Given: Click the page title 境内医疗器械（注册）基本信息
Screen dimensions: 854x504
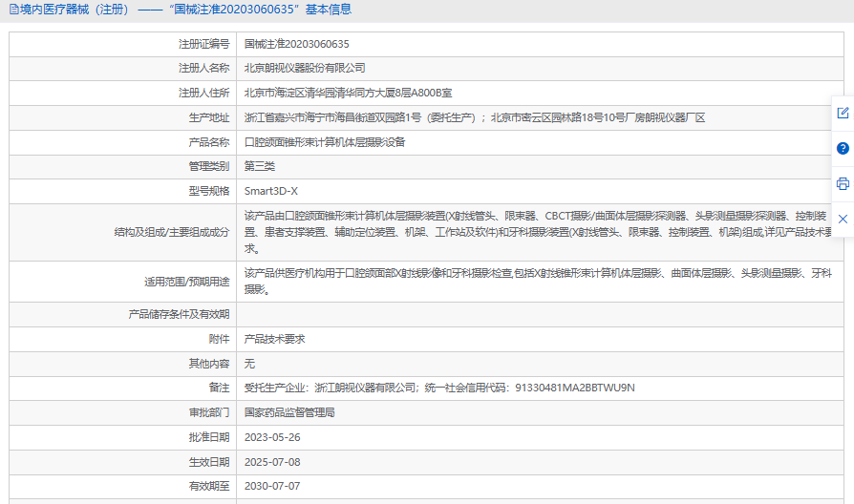Looking at the screenshot, I should coord(185,10).
